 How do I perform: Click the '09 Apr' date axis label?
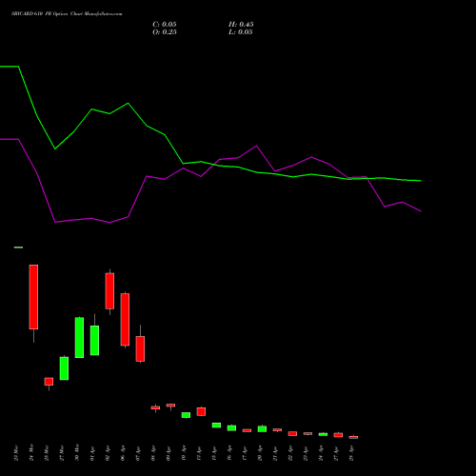169,453
